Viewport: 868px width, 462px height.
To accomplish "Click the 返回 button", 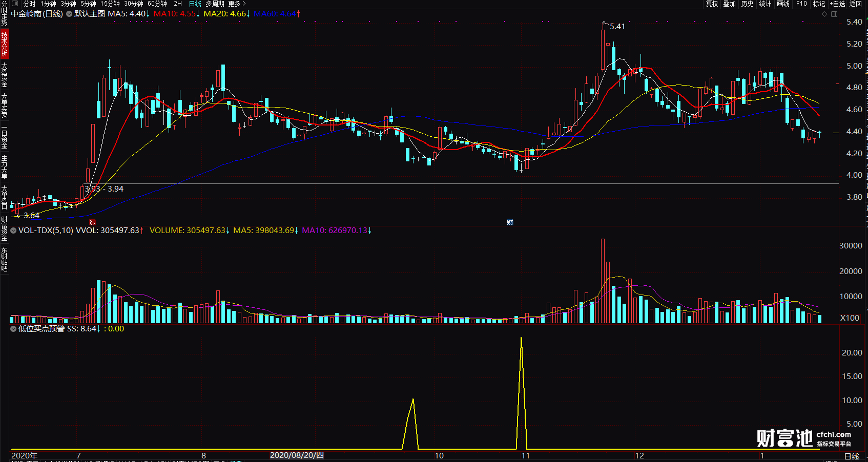I will [x=856, y=4].
